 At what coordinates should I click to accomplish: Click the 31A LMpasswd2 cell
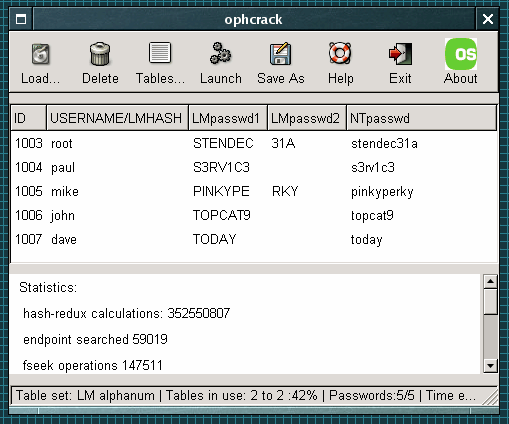pos(283,143)
